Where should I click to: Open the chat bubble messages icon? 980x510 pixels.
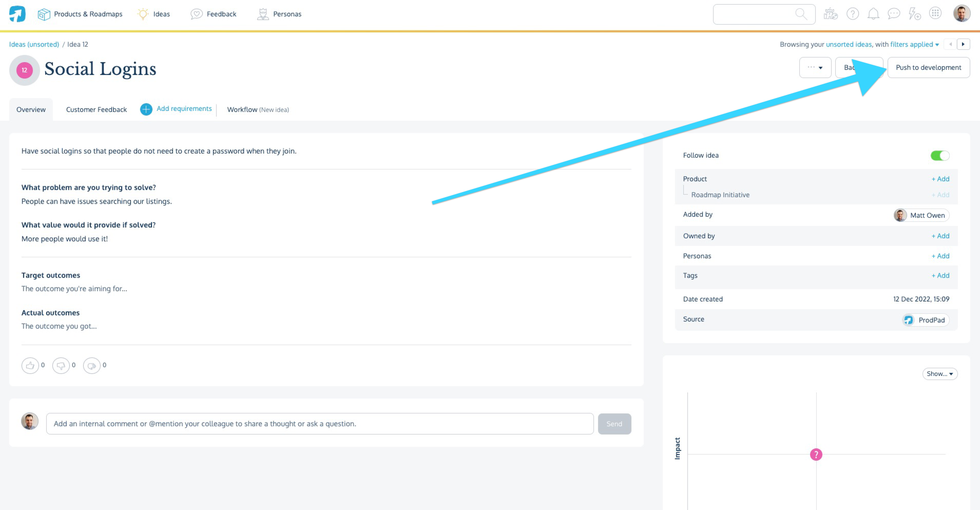pos(894,14)
